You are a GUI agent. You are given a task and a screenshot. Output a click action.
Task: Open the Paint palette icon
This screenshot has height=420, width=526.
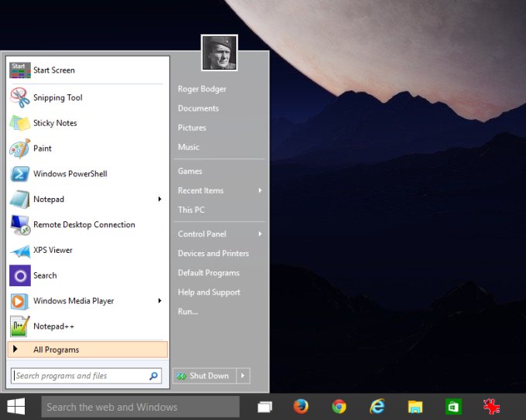(x=20, y=149)
